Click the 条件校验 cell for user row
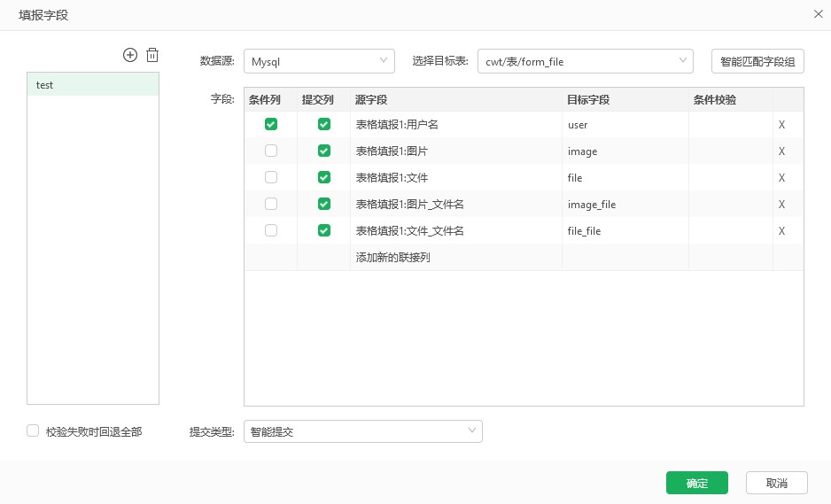The height and width of the screenshot is (504, 831). (731, 125)
